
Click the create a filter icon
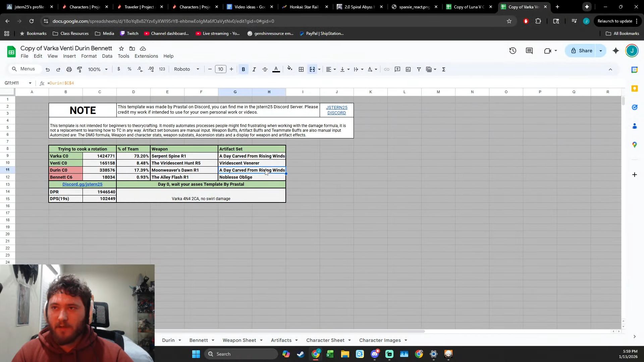[x=419, y=69]
